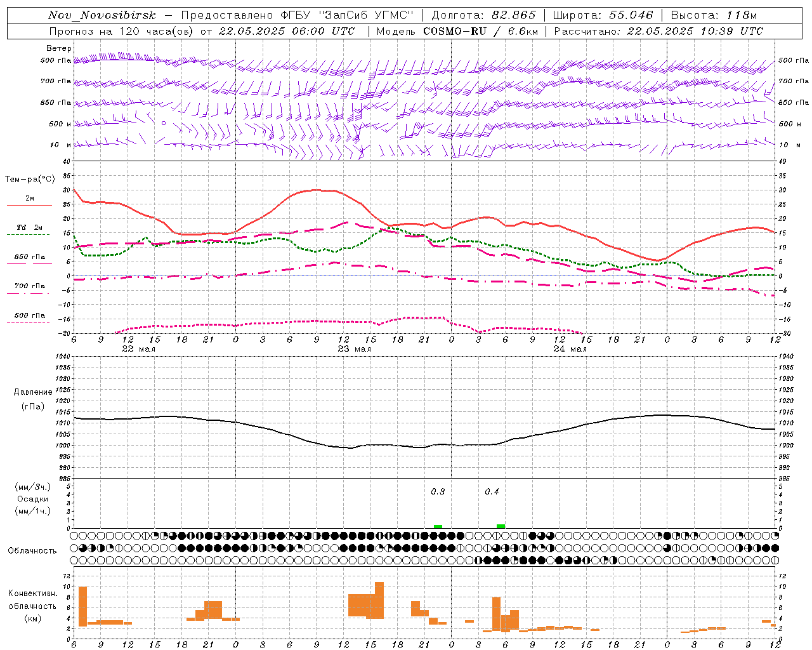
Task: Click the 22 мая date label
Action: click(138, 349)
